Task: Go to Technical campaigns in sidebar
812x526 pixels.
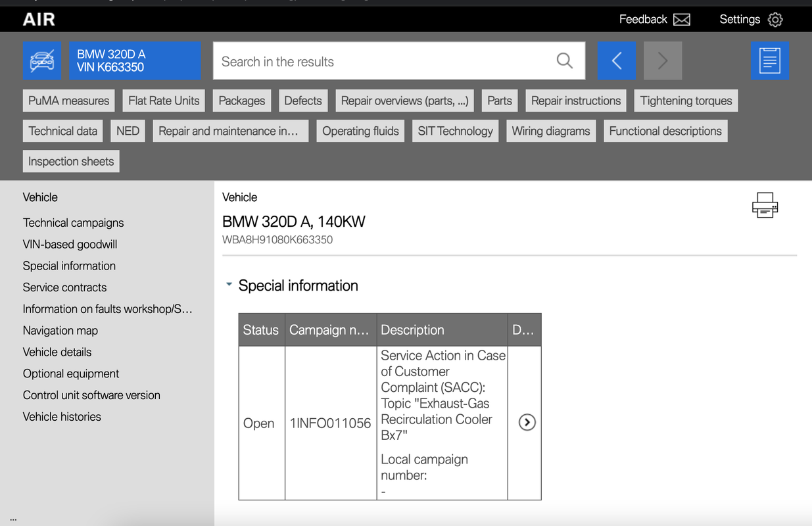Action: pos(73,223)
